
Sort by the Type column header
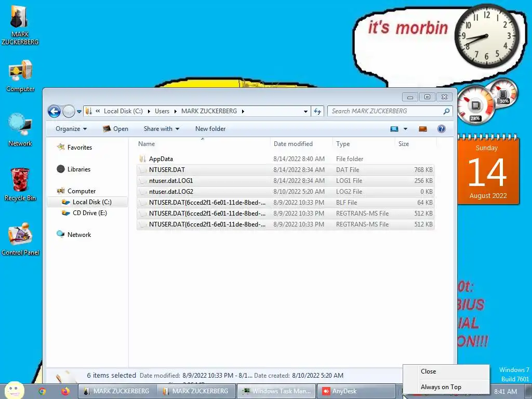pos(364,144)
